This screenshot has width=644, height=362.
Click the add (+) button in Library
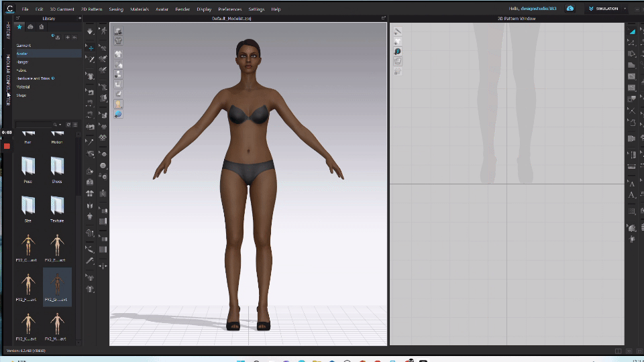click(67, 38)
